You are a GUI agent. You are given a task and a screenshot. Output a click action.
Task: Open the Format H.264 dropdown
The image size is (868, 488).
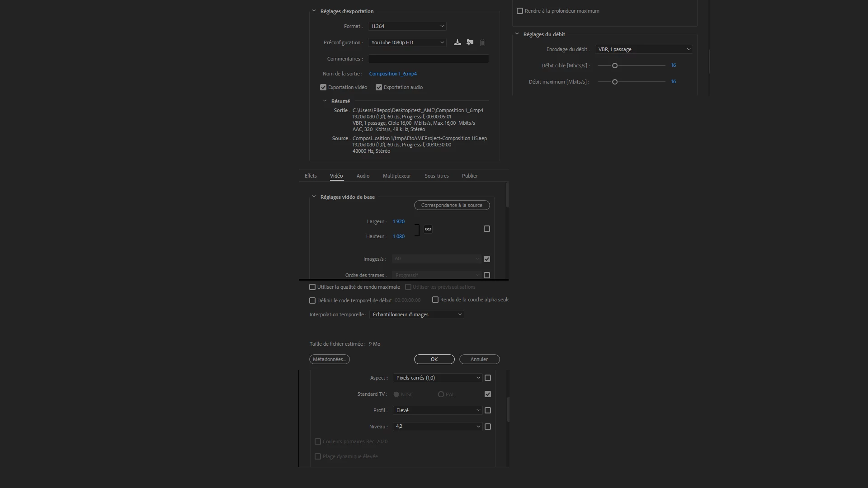point(407,26)
